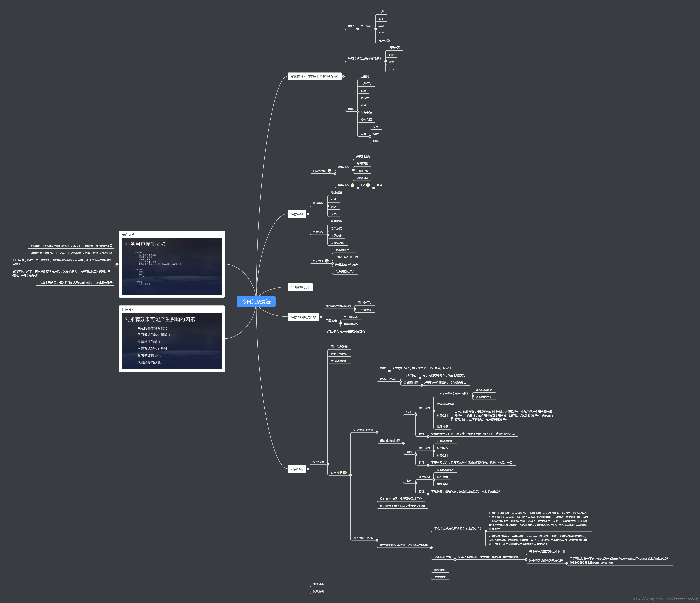This screenshot has width=700, height=603.
Task: Collapse the 资讯 sub-branch toggle
Action: click(x=358, y=112)
